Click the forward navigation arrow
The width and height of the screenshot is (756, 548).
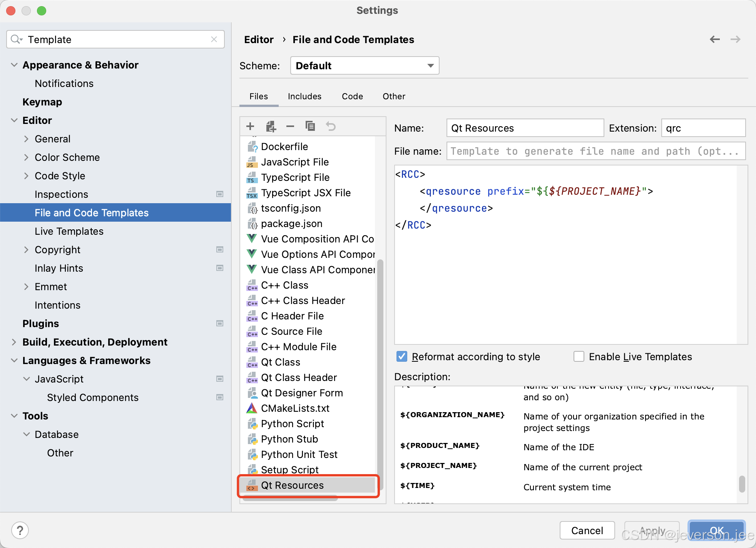pos(735,39)
